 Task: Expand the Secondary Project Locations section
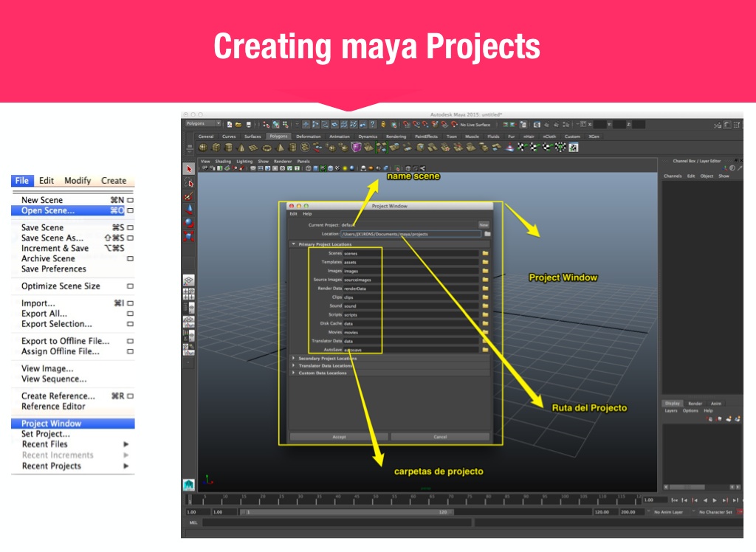[x=294, y=359]
